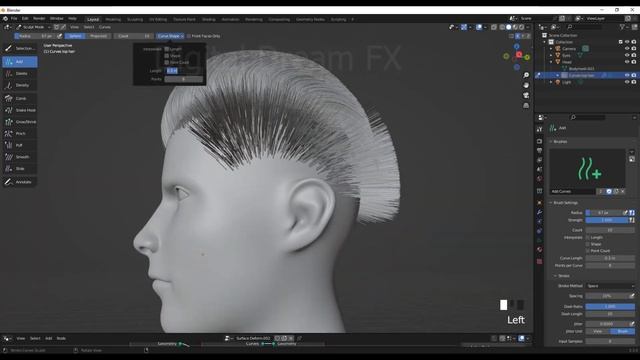This screenshot has height=360, width=640.
Task: Click the Add Curves brush thumbnail
Action: 587,168
